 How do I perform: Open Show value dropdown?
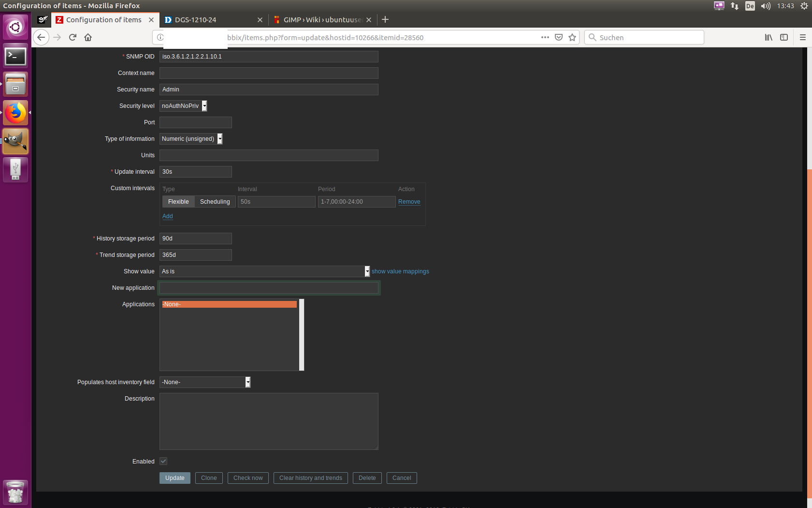click(x=265, y=271)
